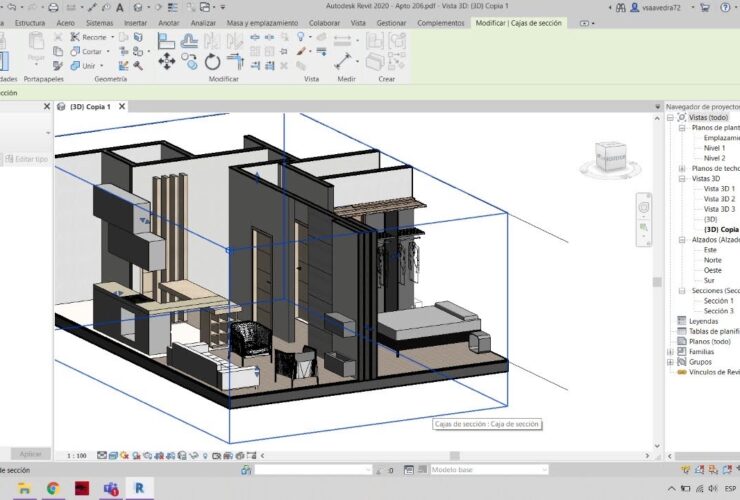Viewport: 740px width, 500px height.
Task: Click the 1 : 100 view scale button
Action: (x=76, y=455)
